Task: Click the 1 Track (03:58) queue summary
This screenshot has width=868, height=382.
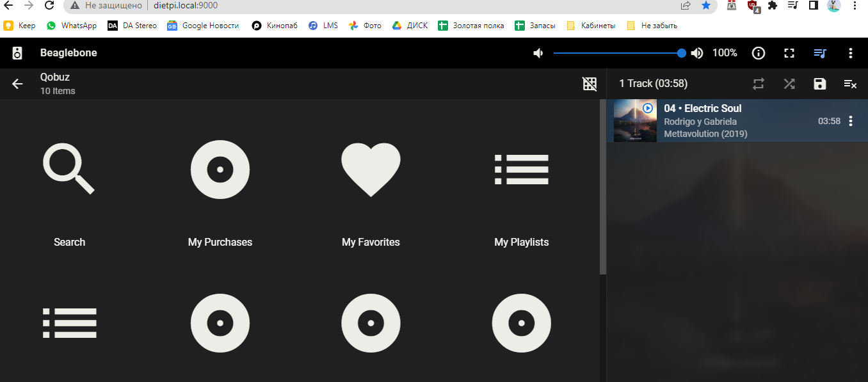Action: 653,84
